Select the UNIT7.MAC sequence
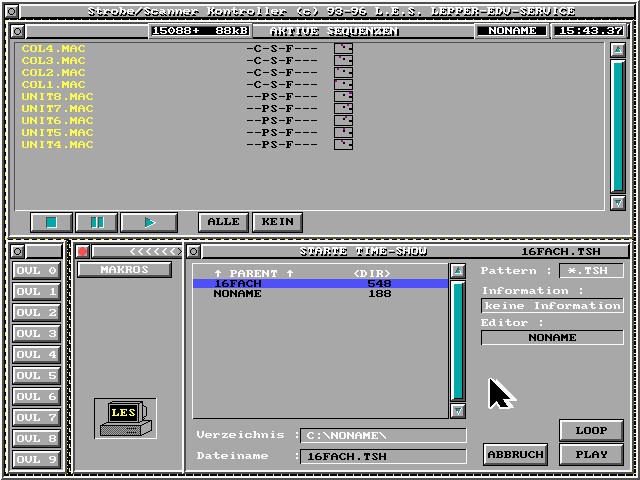 pos(58,109)
